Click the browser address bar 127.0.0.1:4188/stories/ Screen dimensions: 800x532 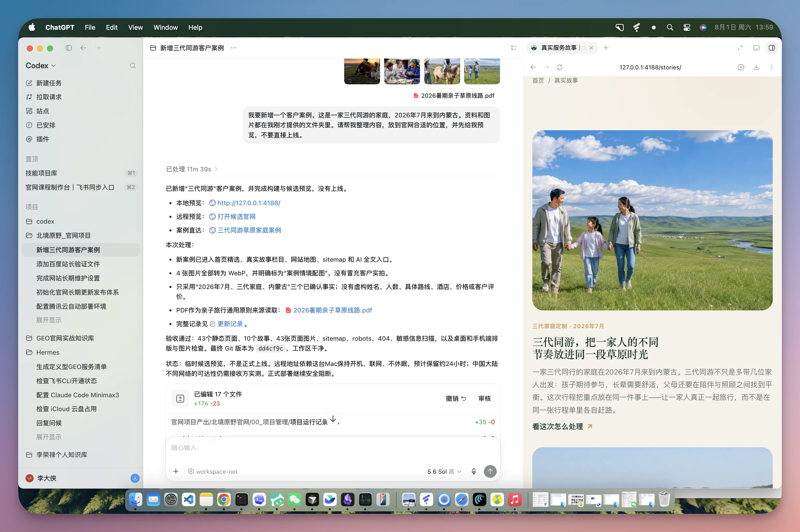[650, 67]
